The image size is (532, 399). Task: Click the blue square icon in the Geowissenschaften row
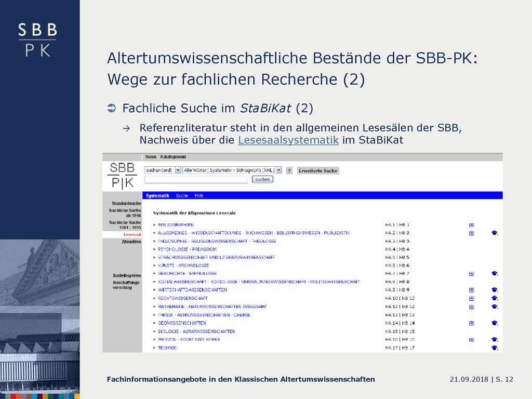(472, 323)
